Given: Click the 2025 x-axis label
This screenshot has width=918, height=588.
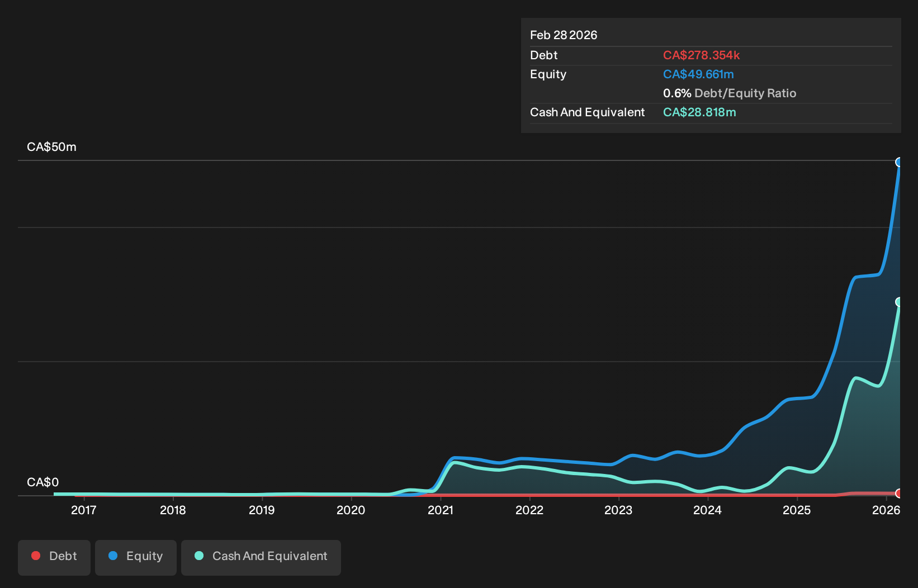Looking at the screenshot, I should point(797,510).
